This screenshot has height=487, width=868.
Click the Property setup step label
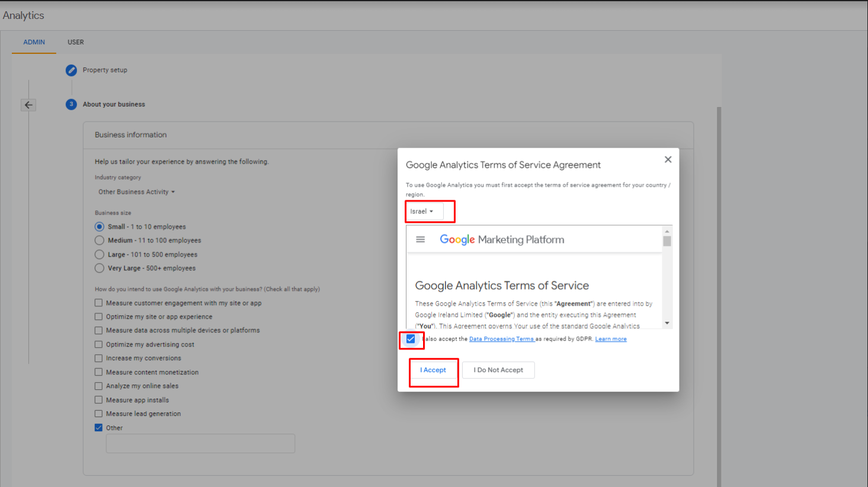(105, 70)
